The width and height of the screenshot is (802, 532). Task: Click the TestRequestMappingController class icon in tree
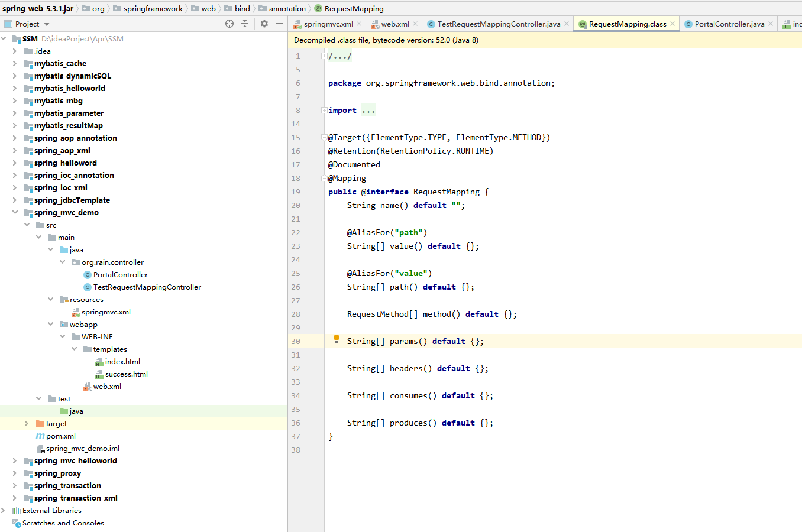88,287
